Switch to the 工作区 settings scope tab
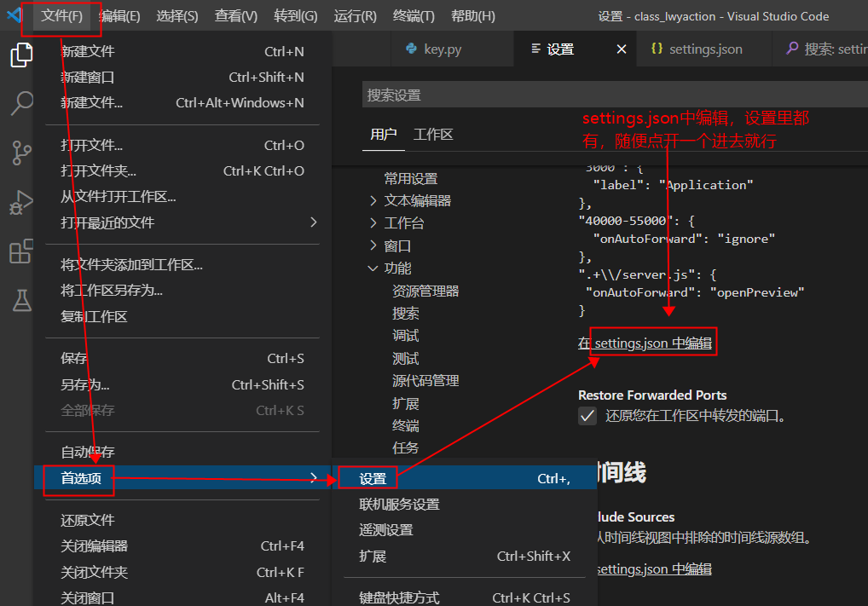The image size is (868, 606). 433,135
